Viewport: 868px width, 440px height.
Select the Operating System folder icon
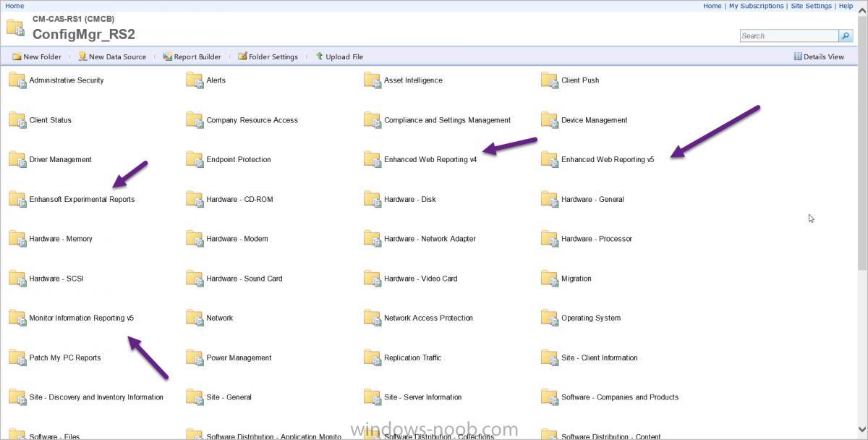click(x=550, y=318)
